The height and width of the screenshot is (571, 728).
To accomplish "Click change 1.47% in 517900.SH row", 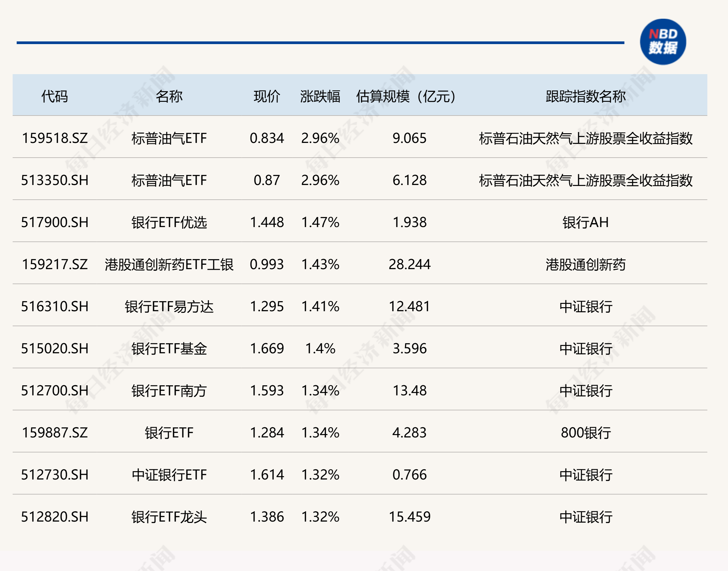I will (320, 222).
